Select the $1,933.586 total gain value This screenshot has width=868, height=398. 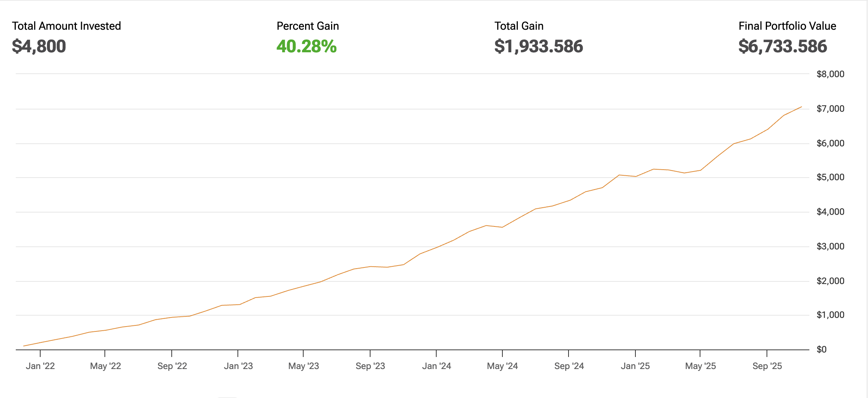[x=538, y=46]
